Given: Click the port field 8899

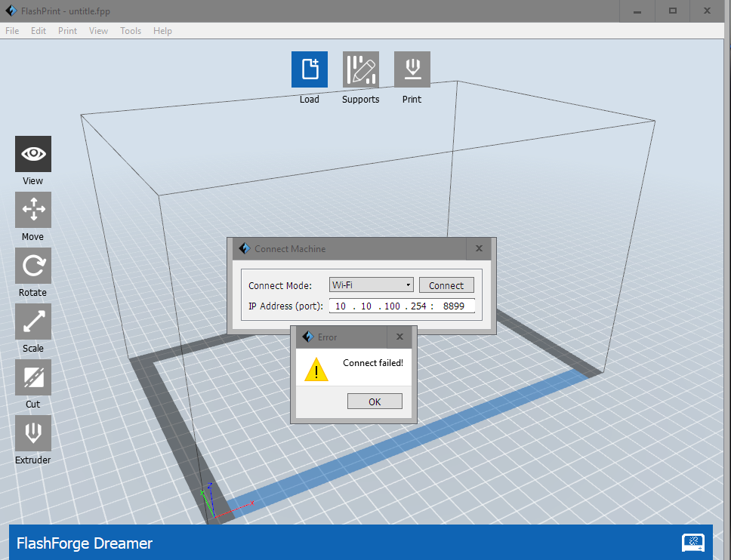Looking at the screenshot, I should click(x=454, y=306).
